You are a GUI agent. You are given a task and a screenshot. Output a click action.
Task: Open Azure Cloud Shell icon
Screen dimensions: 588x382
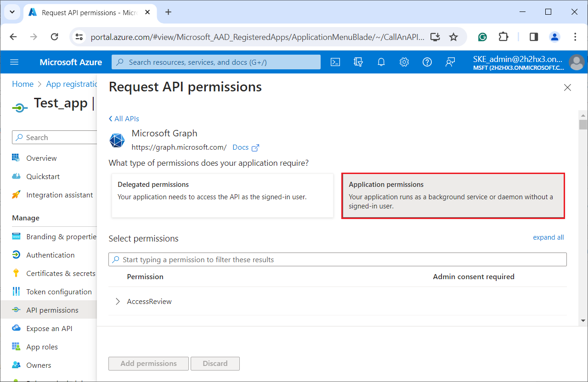[335, 62]
